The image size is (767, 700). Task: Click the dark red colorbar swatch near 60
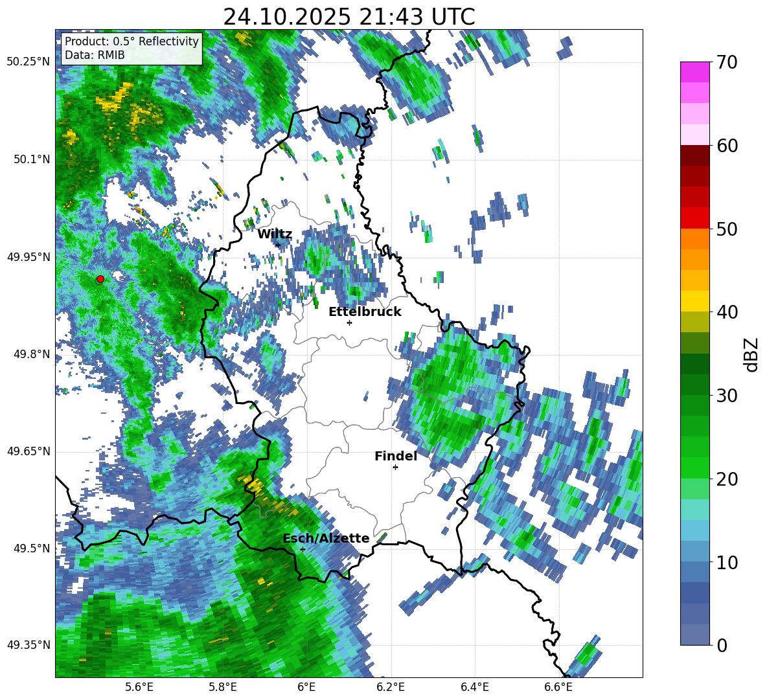(694, 155)
